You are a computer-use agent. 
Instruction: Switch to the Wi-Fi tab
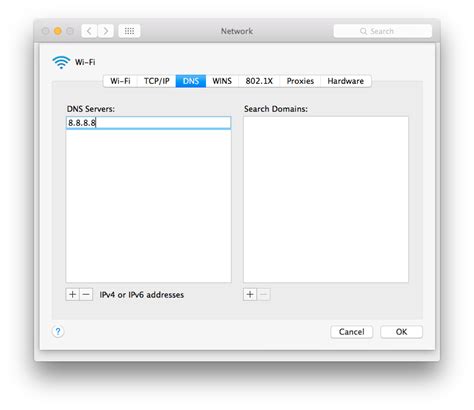[x=120, y=81]
